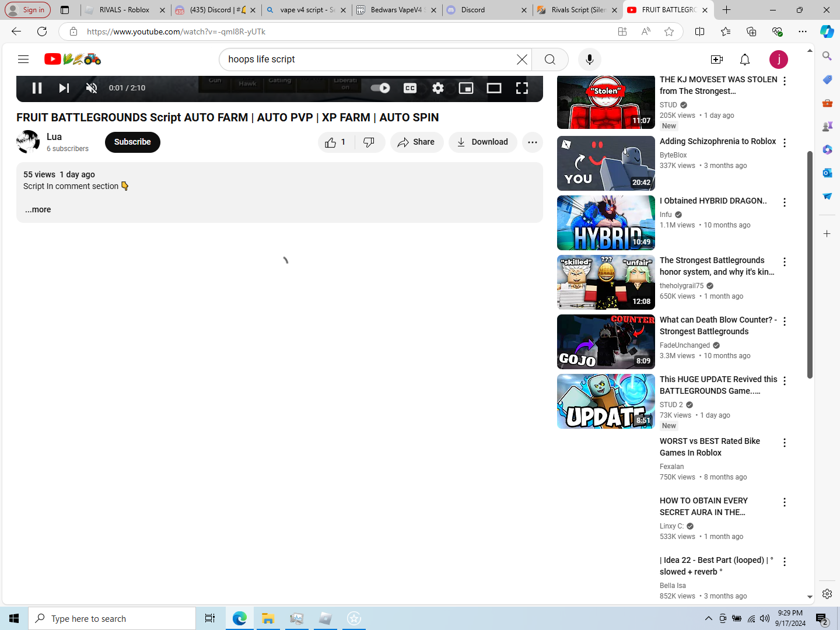Dislike this video
Screen dimensions: 840x630
(369, 142)
